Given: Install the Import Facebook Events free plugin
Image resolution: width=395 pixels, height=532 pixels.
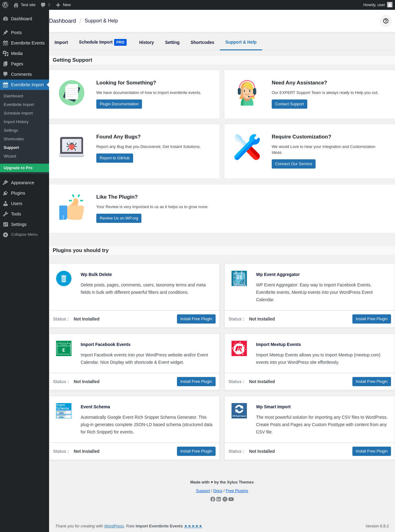Looking at the screenshot, I should 196,382.
